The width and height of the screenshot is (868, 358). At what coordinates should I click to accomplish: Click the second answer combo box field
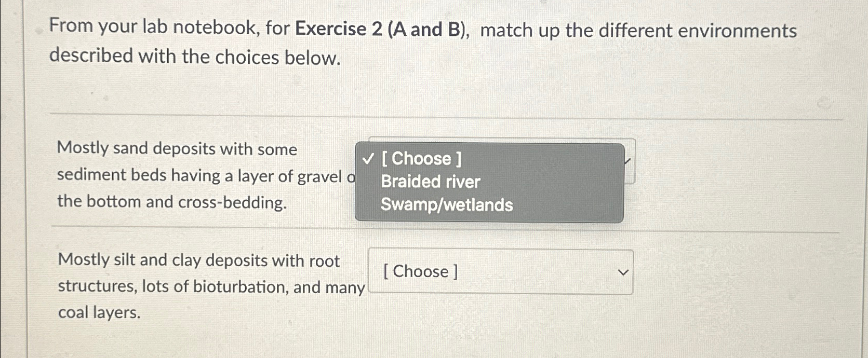pyautogui.click(x=500, y=272)
